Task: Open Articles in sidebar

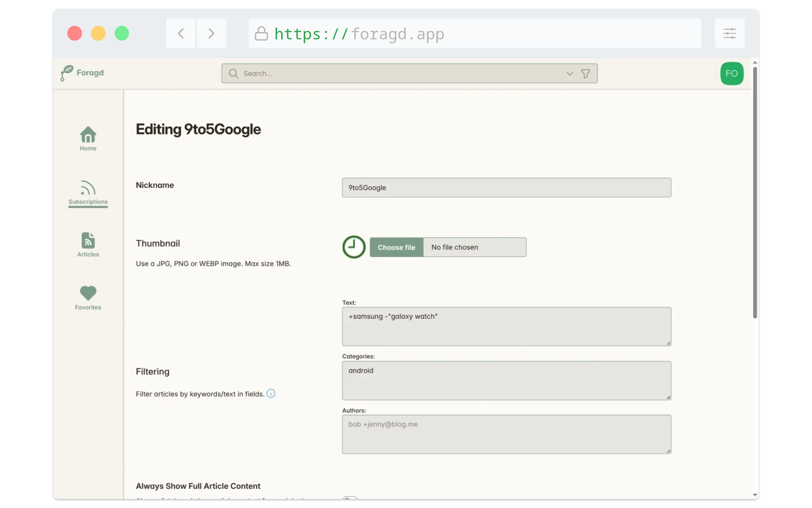Action: pos(88,245)
